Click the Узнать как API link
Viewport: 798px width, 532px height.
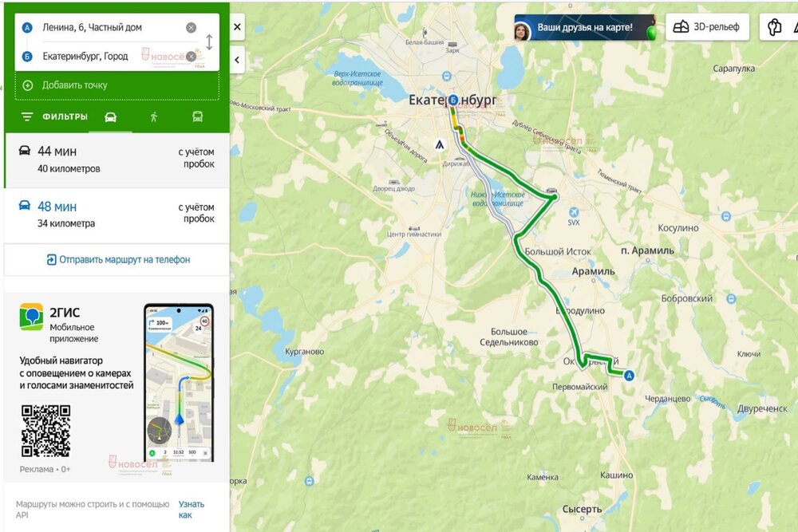pyautogui.click(x=191, y=509)
